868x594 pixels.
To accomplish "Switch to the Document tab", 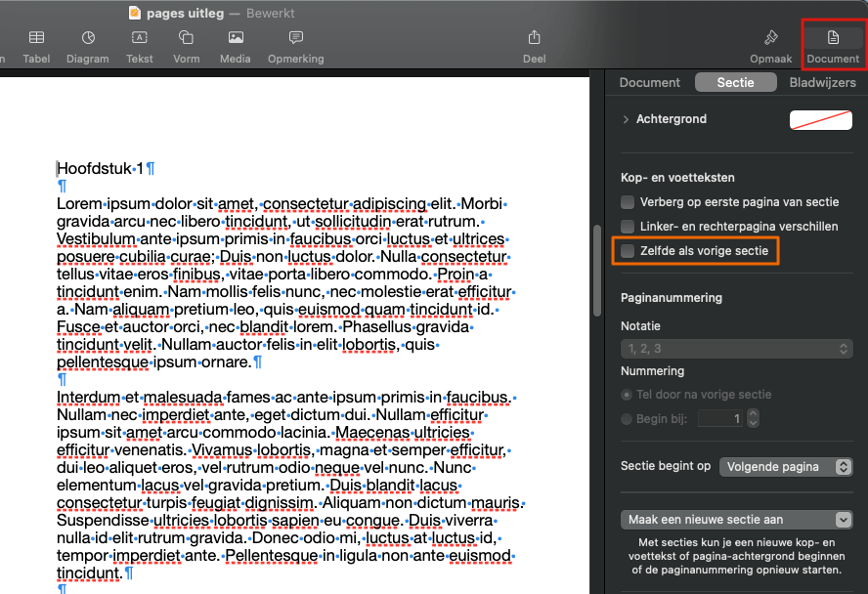I will click(649, 82).
